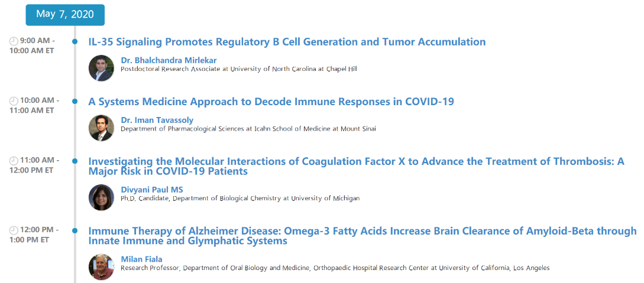Click the clock icon beside 10:00 AM

point(14,101)
